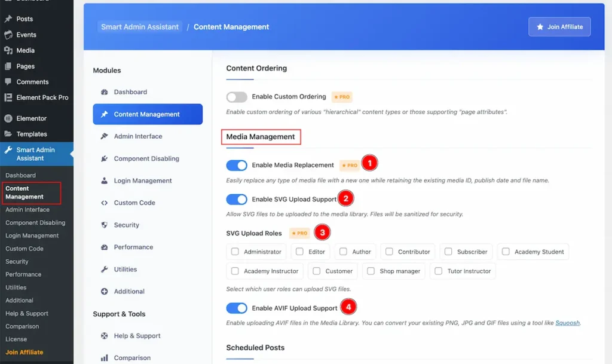The width and height of the screenshot is (612, 364).
Task: Open Custom Code in WordPress submenu
Action: click(x=24, y=249)
